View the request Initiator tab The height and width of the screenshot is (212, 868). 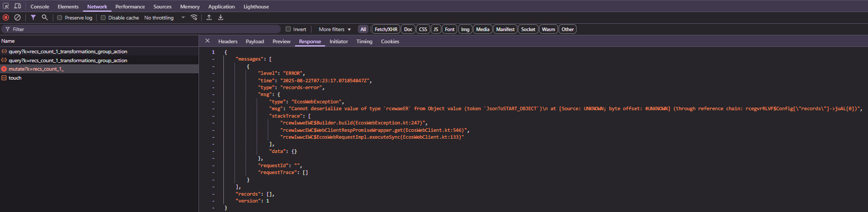pyautogui.click(x=339, y=42)
